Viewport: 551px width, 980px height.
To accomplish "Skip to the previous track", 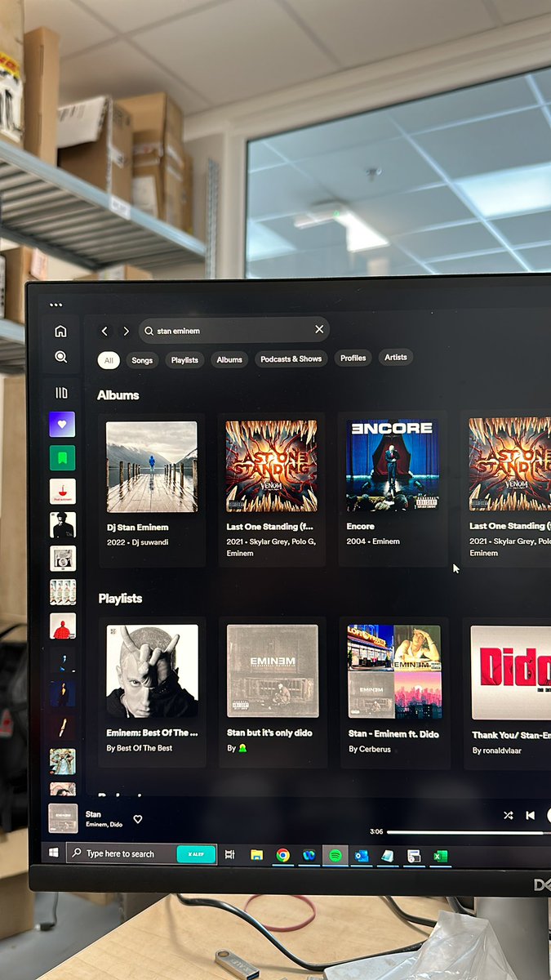I will coord(530,815).
